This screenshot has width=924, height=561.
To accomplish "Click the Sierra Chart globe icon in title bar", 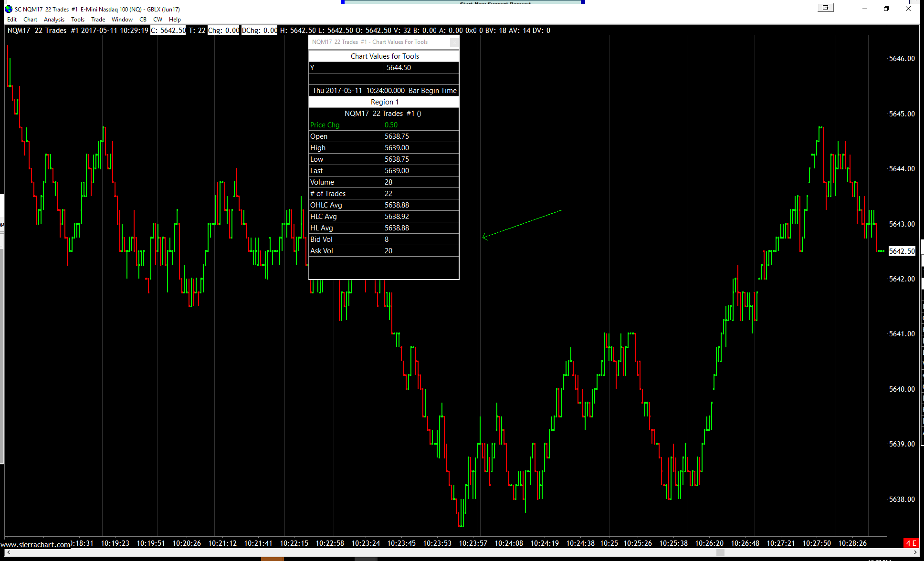I will tap(9, 9).
